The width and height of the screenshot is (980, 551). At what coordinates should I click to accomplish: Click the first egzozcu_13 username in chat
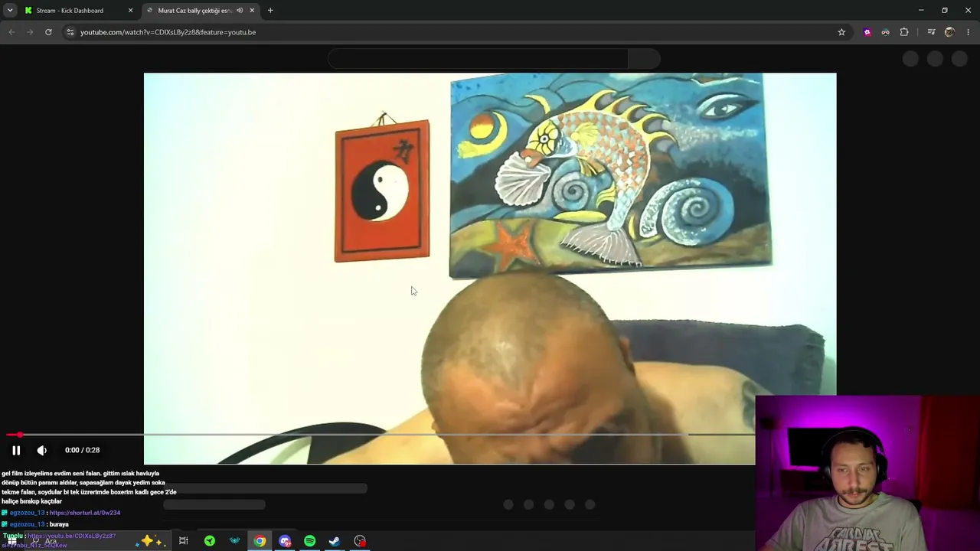(x=28, y=513)
